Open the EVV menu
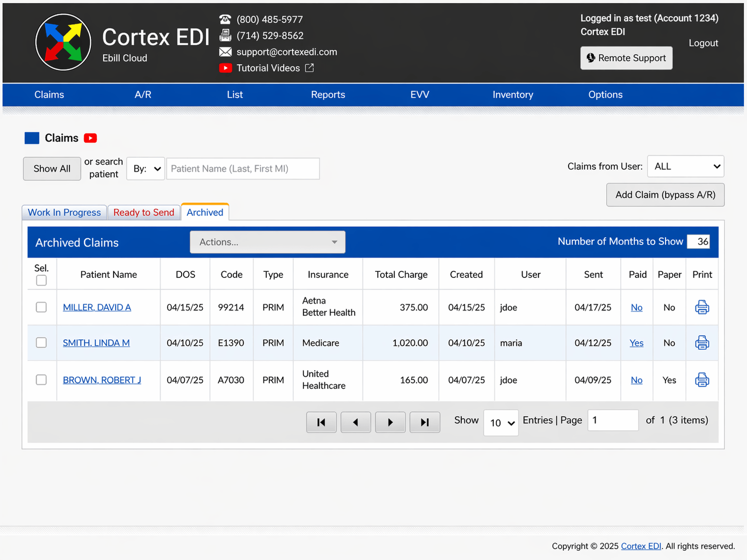Image resolution: width=747 pixels, height=560 pixels. click(420, 95)
